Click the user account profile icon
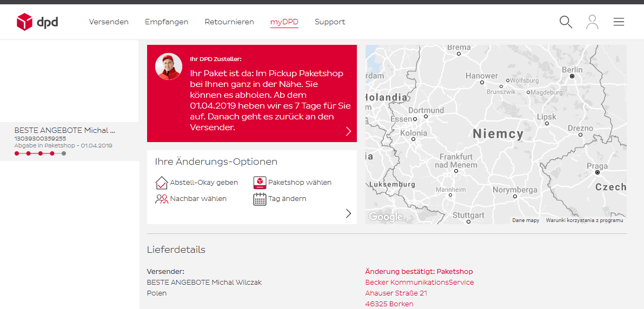The width and height of the screenshot is (644, 309). tap(592, 22)
